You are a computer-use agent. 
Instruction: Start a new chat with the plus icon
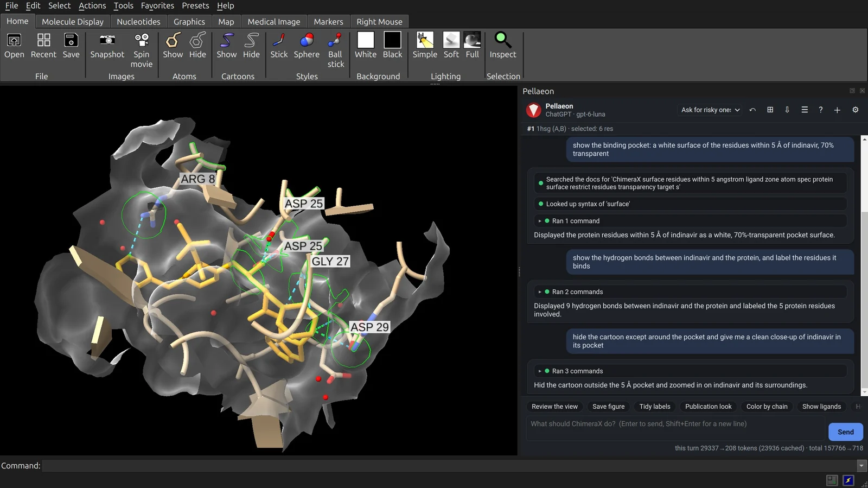[837, 110]
